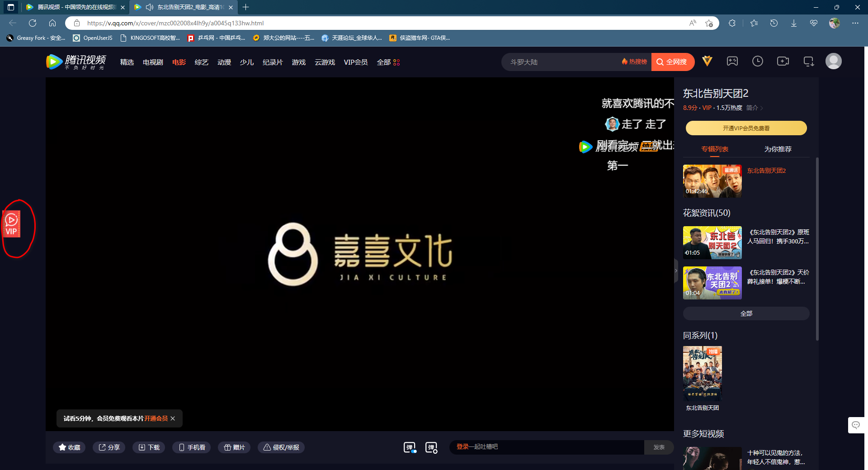Open the game center controller icon
This screenshot has width=868, height=470.
pyautogui.click(x=732, y=61)
